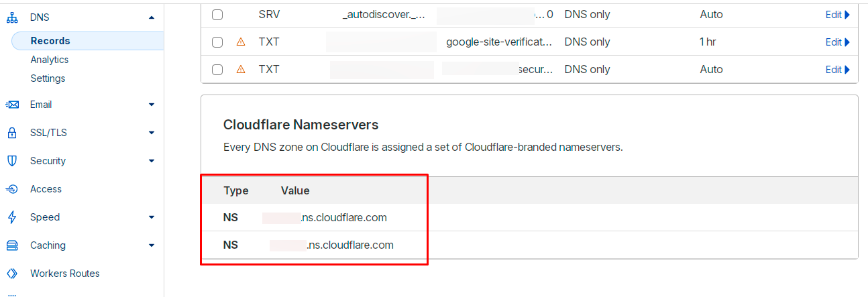The image size is (868, 297).
Task: Click the SSL/TLS padlock icon
Action: [x=11, y=133]
